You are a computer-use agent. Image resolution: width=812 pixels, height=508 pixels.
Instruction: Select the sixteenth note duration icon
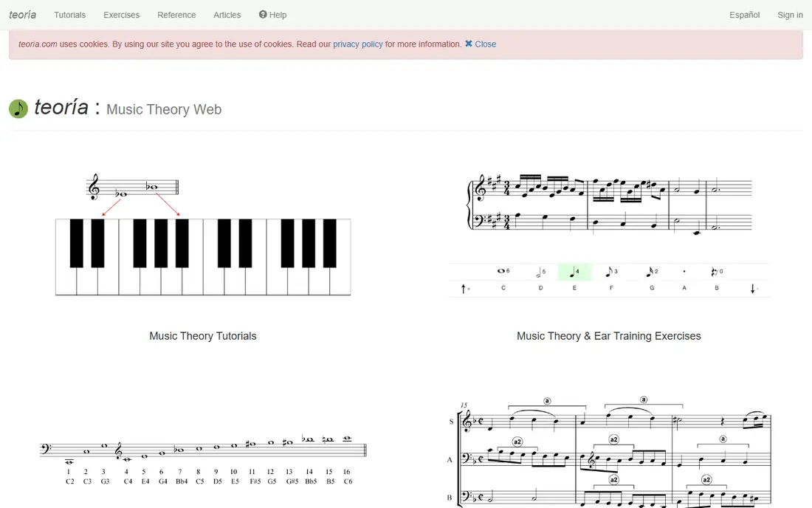(x=652, y=271)
